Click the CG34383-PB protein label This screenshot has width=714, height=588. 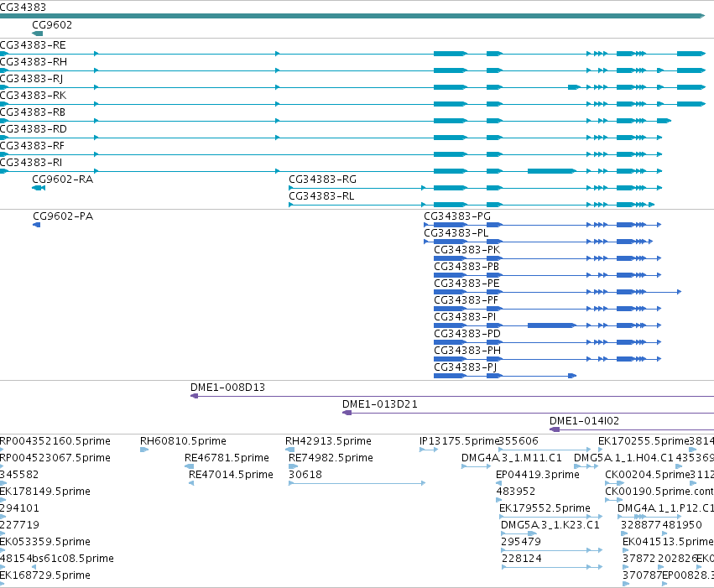(466, 267)
